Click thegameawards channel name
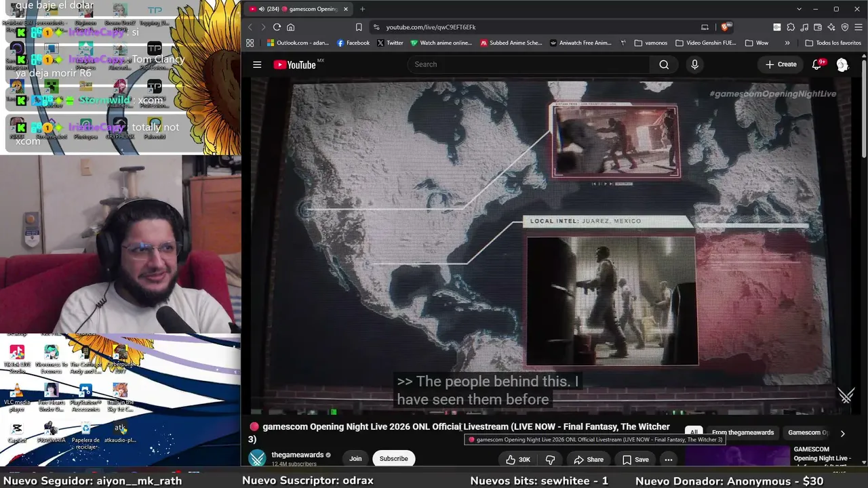868x488 pixels. click(298, 455)
